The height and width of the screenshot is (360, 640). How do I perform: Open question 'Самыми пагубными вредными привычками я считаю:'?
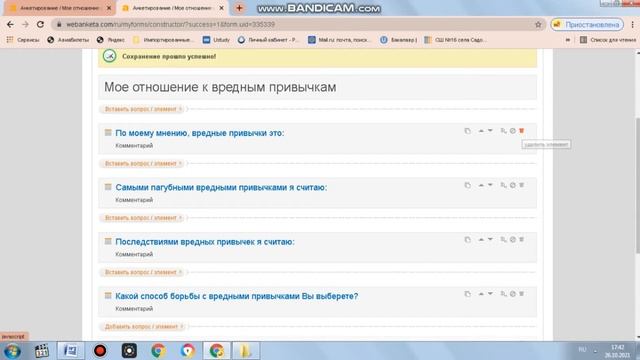[x=221, y=187]
